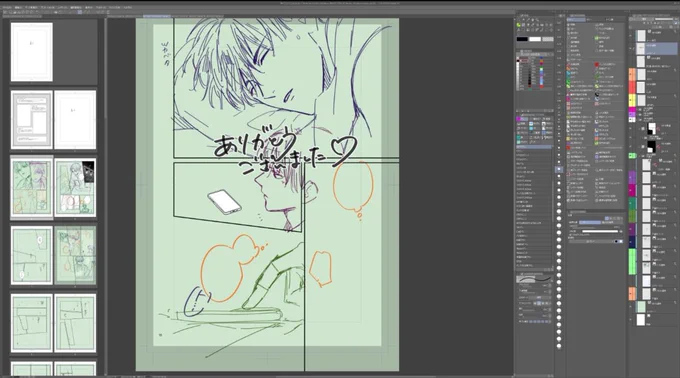Select the magenta-highlighted sub tool group icon
Screen dimensions: 680x378
pyautogui.click(x=519, y=119)
